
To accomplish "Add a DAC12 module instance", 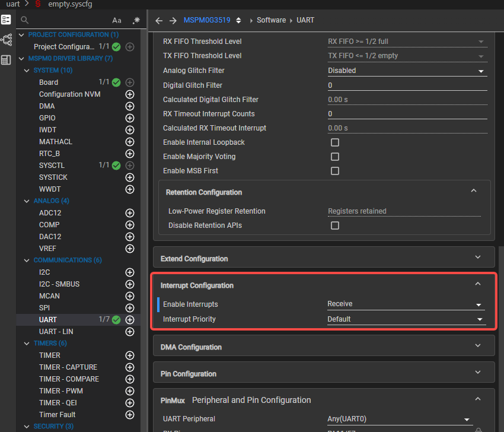I will point(129,237).
